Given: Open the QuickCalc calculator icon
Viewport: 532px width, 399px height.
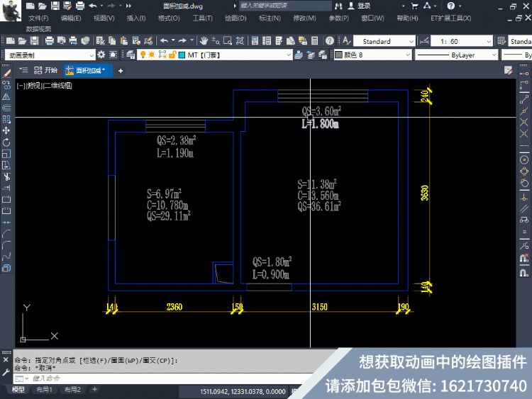Looking at the screenshot, I should (x=315, y=41).
